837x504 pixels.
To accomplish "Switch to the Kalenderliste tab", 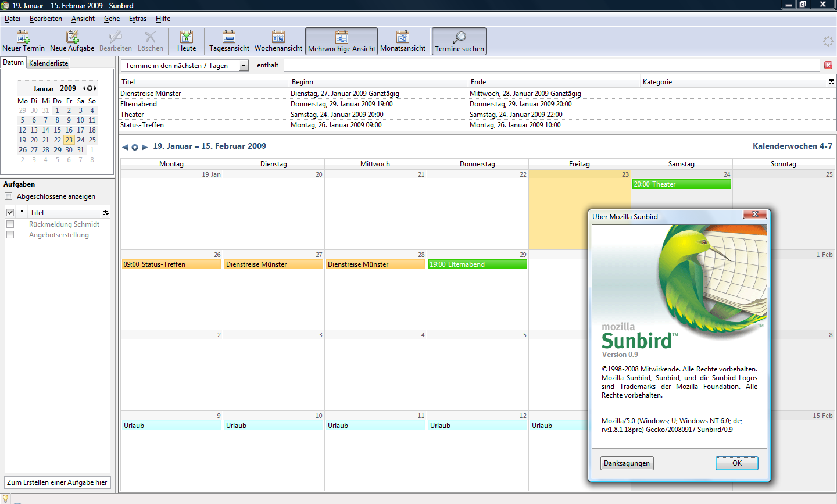I will tap(49, 63).
